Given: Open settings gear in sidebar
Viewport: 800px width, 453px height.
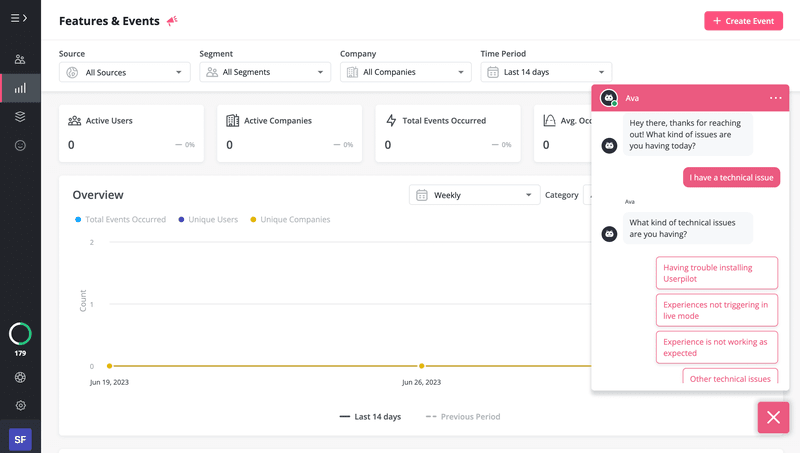Looking at the screenshot, I should click(20, 405).
